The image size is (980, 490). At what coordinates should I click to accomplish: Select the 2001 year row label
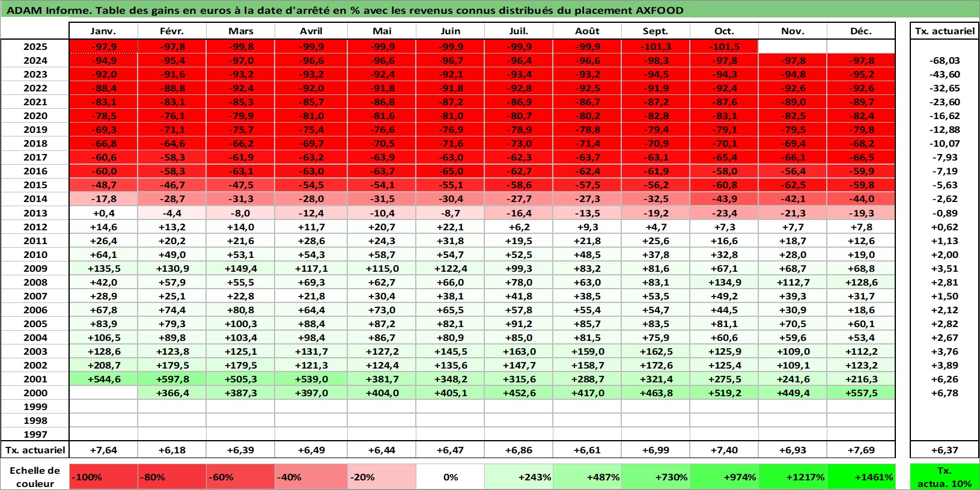tap(35, 379)
